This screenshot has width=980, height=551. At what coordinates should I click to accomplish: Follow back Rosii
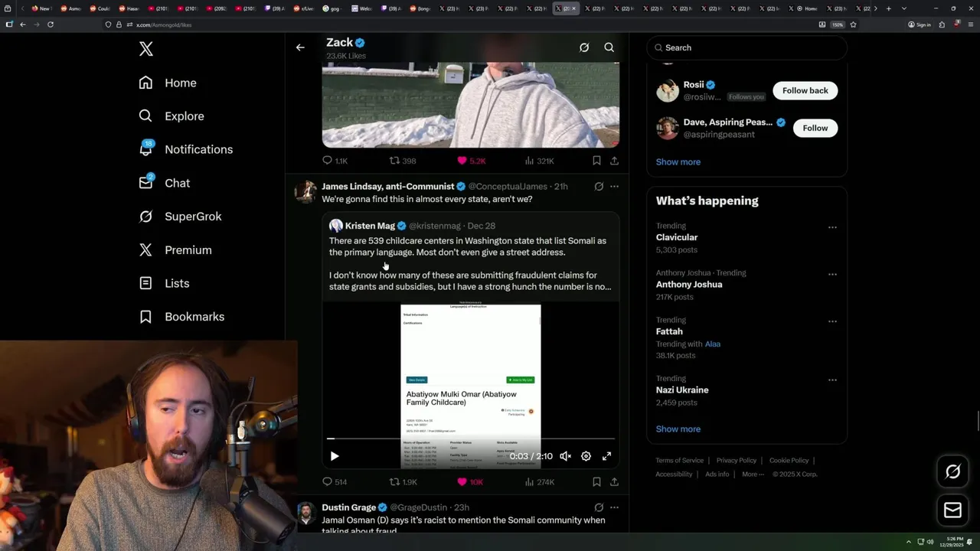pos(805,90)
